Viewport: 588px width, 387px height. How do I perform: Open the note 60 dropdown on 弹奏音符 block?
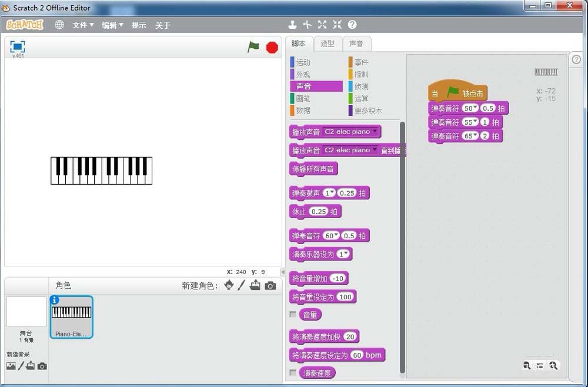tap(332, 235)
